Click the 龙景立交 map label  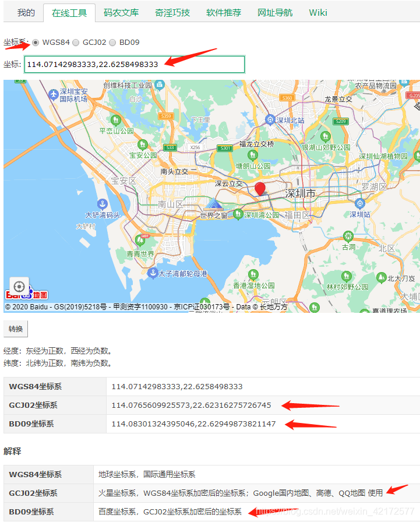[x=338, y=99]
